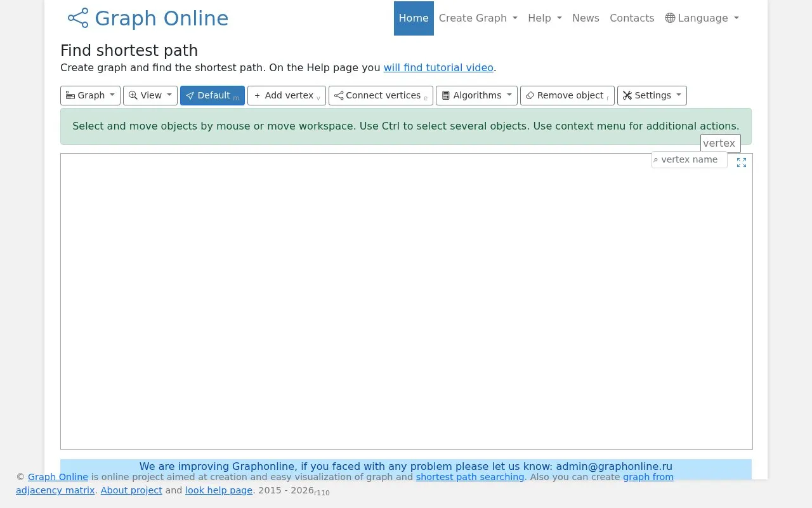
Task: Click the Graph Online share-nodes logo icon
Action: tap(78, 18)
